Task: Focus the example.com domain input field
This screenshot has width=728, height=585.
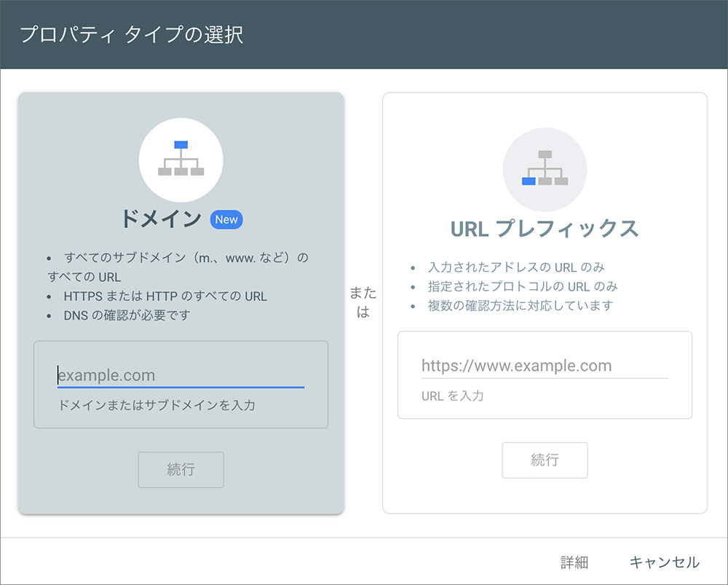Action: 181,373
